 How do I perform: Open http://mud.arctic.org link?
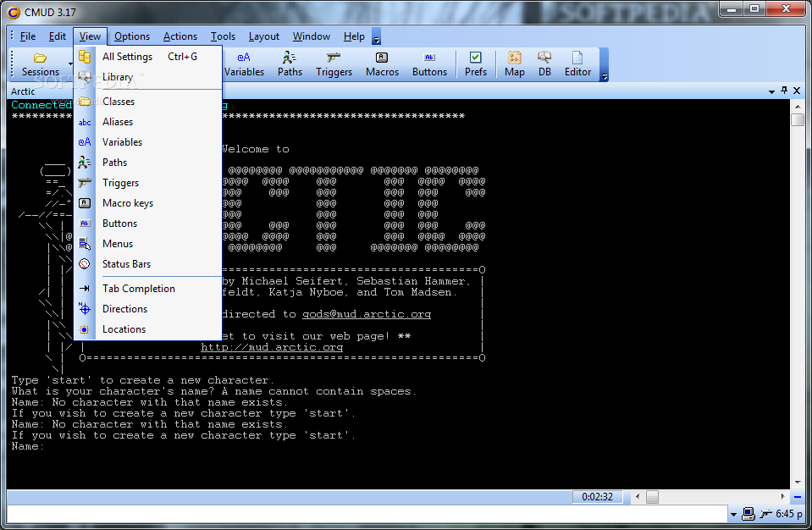point(272,347)
